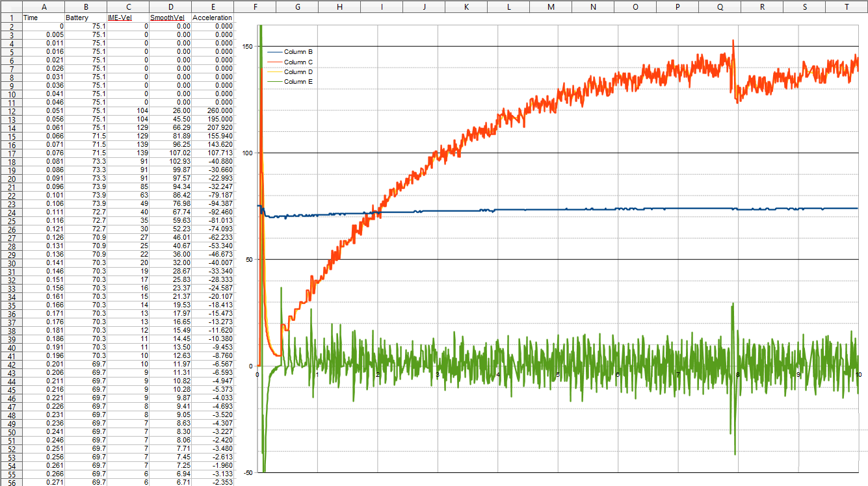Image resolution: width=868 pixels, height=486 pixels.
Task: Select the Column E legend entry
Action: (x=298, y=82)
